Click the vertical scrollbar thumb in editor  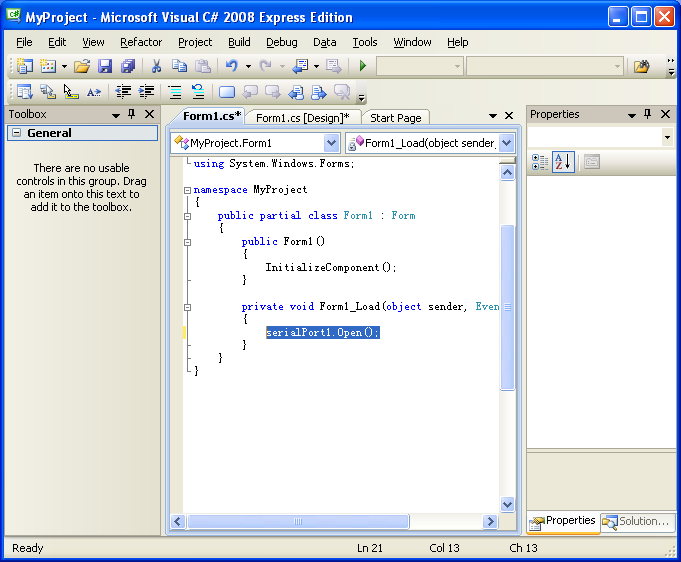pyautogui.click(x=507, y=307)
